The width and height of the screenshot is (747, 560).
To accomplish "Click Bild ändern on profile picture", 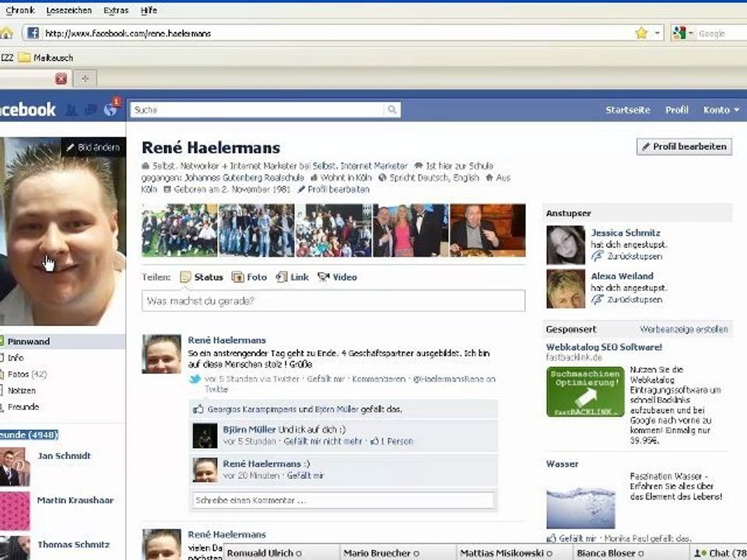I will 93,147.
